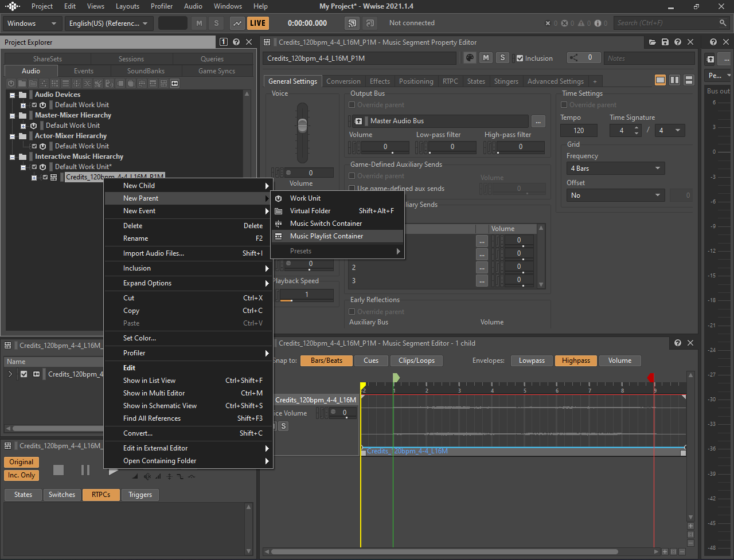Collapse the Interactive Music Hierarchy node
Screen dimensions: 734x560
[11, 156]
